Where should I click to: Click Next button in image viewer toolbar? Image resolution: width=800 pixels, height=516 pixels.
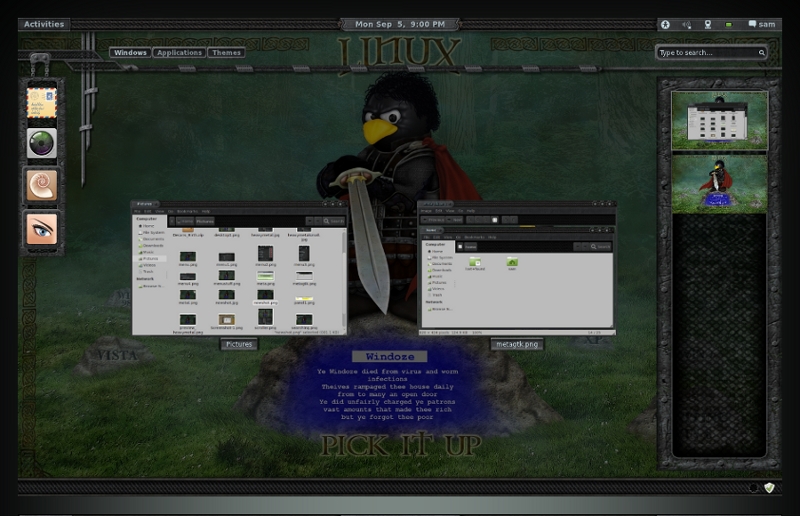point(455,220)
